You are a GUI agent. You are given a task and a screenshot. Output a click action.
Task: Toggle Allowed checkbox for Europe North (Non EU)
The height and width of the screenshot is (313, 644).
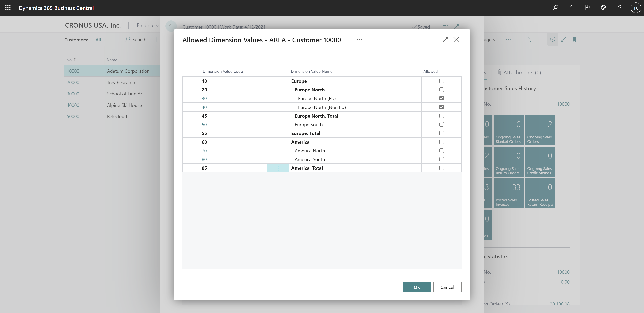[442, 107]
